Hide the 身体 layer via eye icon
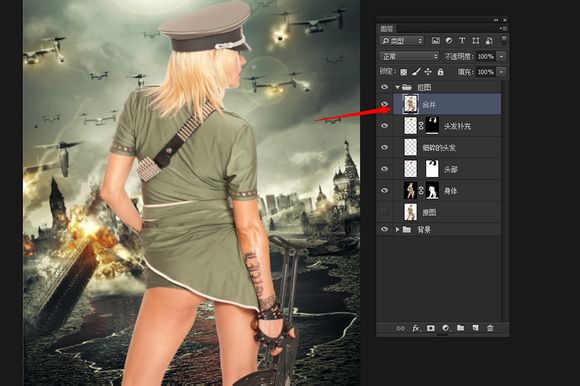The height and width of the screenshot is (386, 580). point(385,190)
